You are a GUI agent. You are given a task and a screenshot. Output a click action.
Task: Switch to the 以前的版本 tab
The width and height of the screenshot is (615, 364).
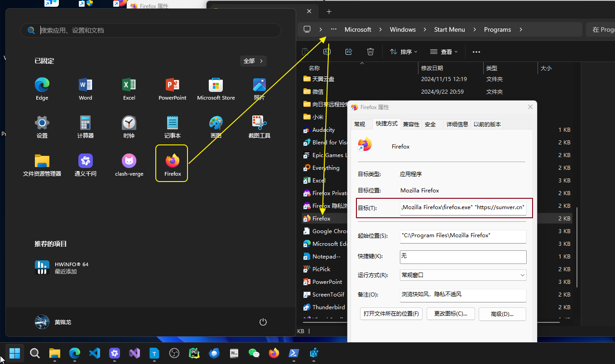click(x=487, y=124)
